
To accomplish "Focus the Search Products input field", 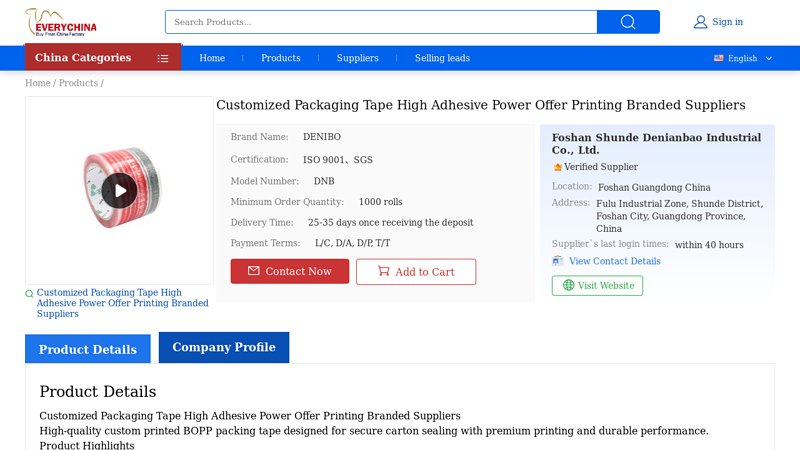I will point(381,22).
